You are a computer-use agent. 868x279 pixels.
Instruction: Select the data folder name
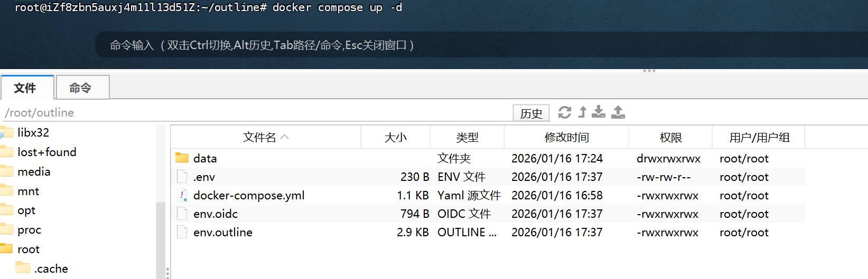205,158
